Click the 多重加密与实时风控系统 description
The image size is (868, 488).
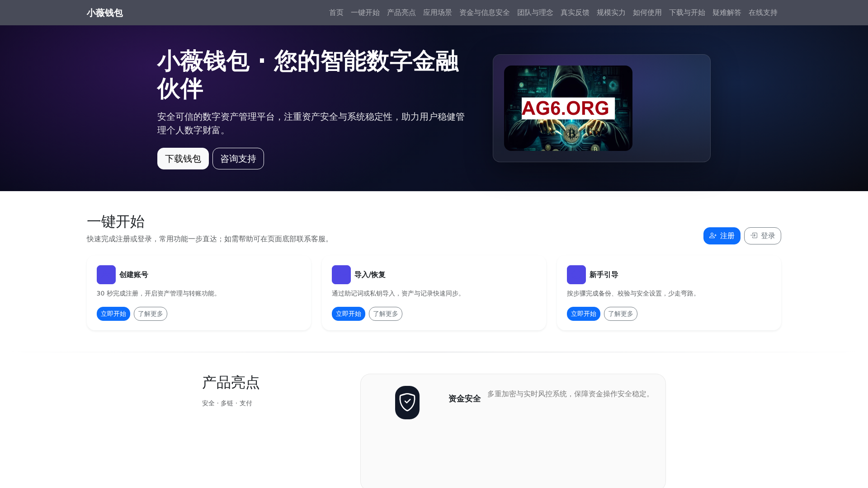pos(571,394)
